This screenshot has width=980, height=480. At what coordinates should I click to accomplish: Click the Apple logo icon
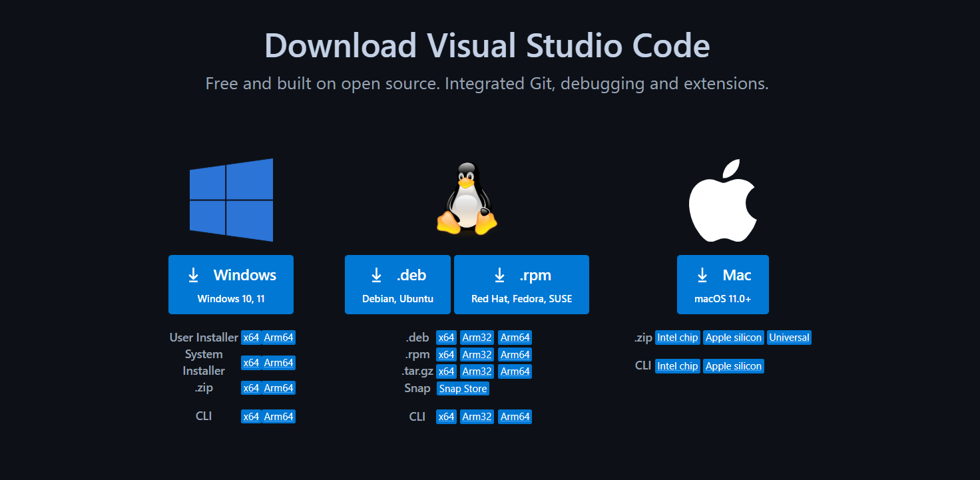(x=723, y=200)
